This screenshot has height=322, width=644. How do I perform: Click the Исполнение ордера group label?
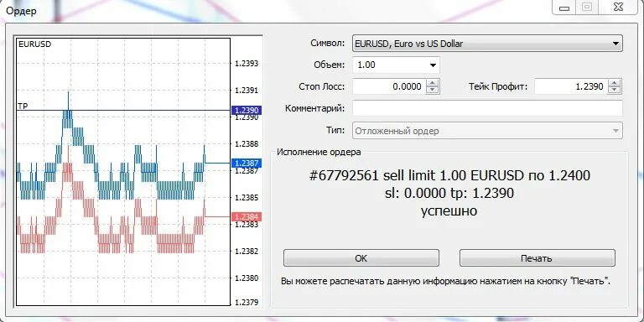click(319, 152)
